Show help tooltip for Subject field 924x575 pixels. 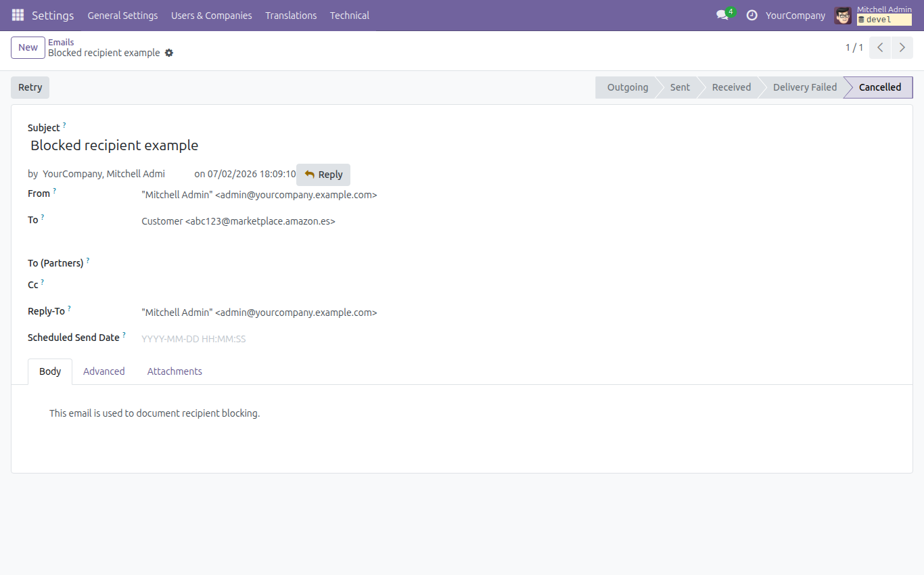pyautogui.click(x=65, y=125)
